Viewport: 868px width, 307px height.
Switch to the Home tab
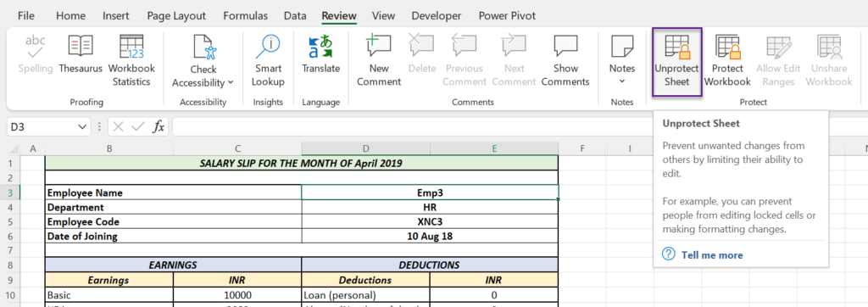click(x=70, y=15)
